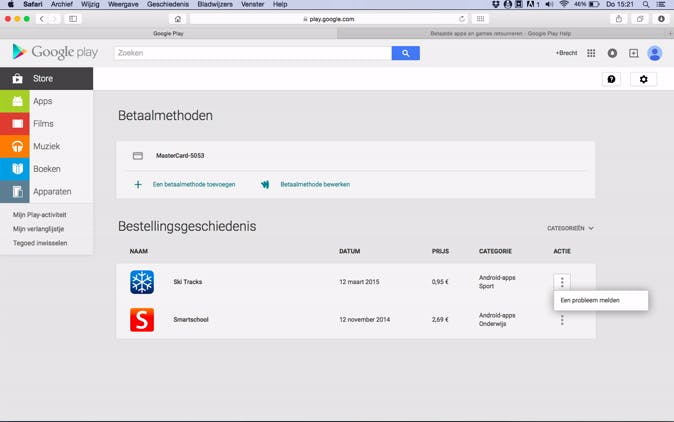Open Spotlight search in menu bar

pos(646,4)
